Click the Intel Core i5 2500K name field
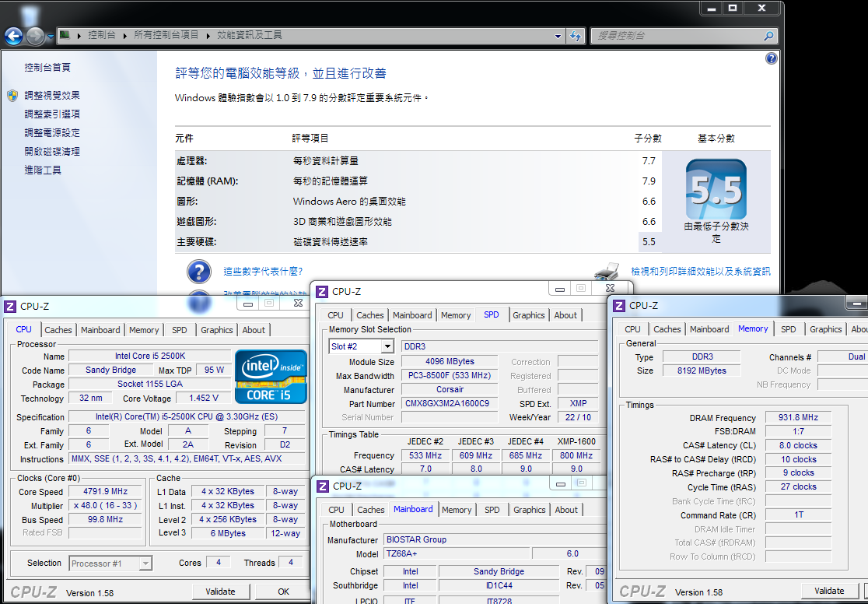The image size is (868, 604). 149,356
